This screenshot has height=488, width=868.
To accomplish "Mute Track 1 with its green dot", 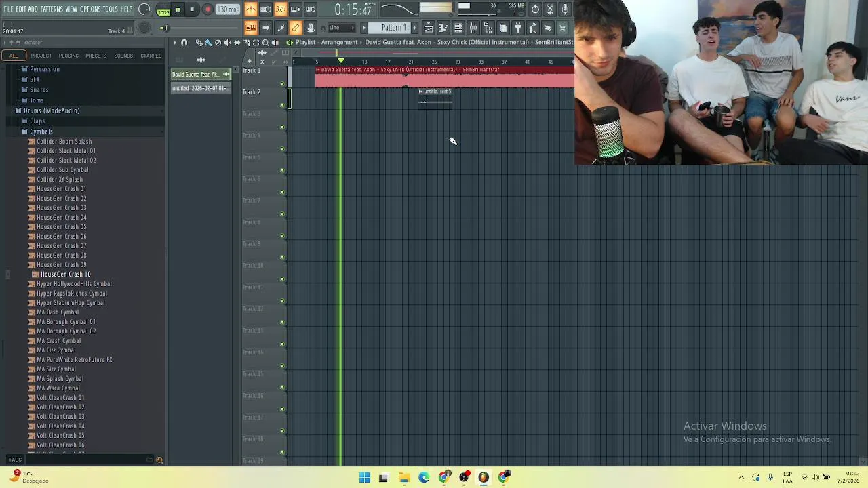I will point(282,84).
